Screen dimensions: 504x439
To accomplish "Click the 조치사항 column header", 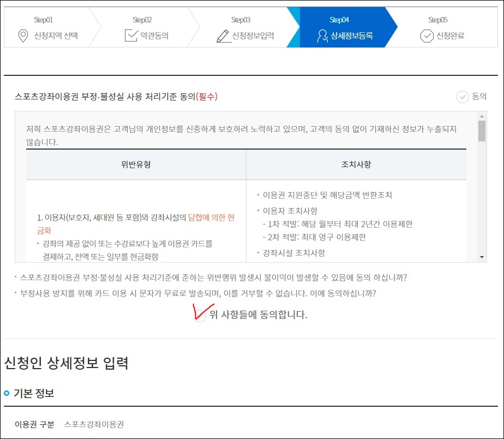I will point(356,164).
